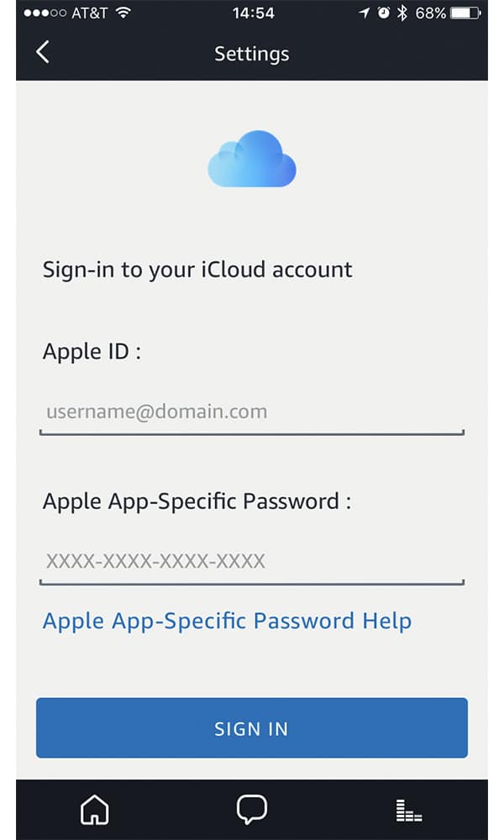Open the speech bubble conversation tab

(251, 810)
